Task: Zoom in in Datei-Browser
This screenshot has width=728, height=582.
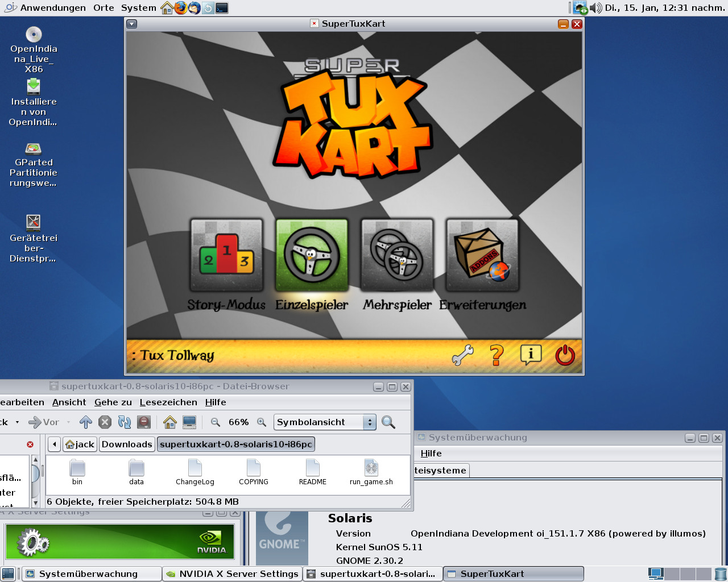Action: 262,422
